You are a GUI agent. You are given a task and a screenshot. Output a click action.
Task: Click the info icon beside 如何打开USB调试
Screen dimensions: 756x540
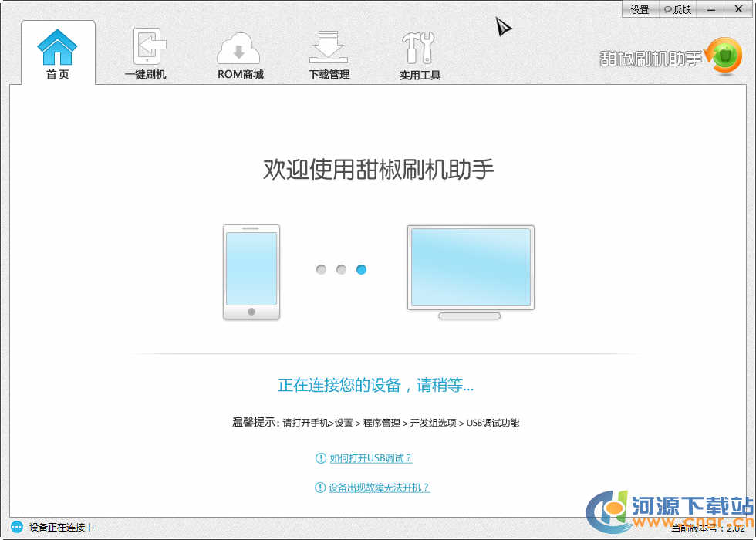321,458
